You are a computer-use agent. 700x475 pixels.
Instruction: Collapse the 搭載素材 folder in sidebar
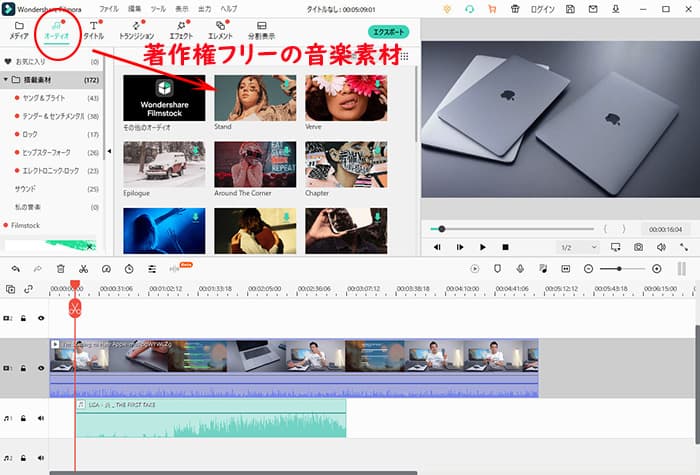(x=7, y=79)
